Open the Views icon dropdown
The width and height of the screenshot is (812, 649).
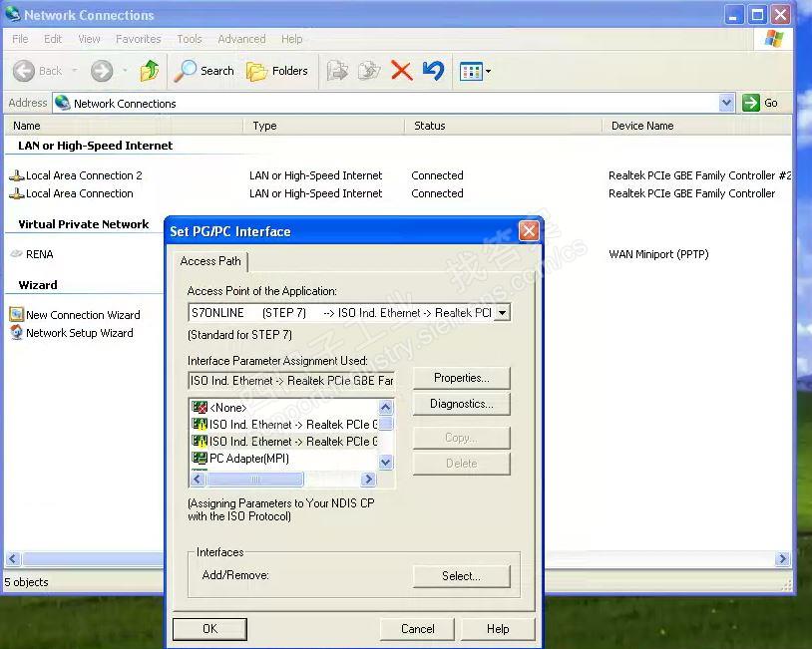475,71
